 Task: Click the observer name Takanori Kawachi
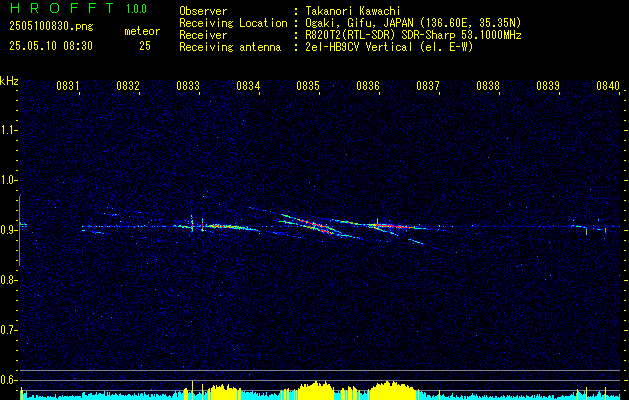point(351,11)
